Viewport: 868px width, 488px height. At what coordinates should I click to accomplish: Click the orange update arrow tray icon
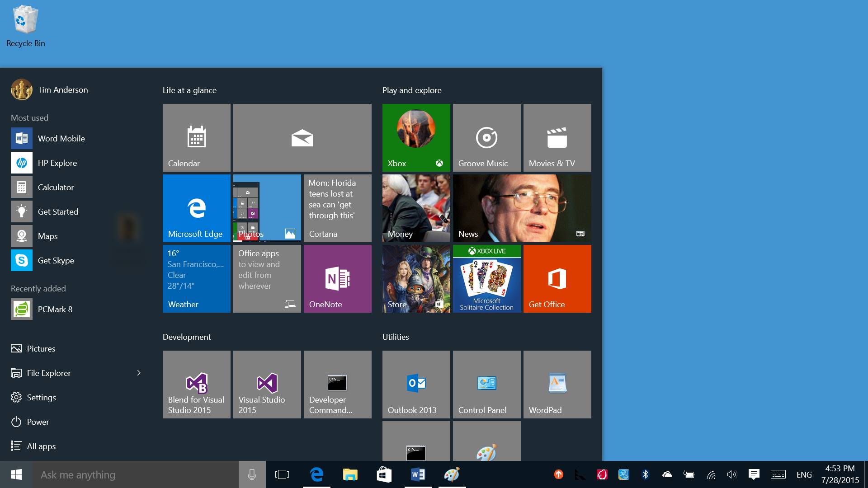click(x=558, y=474)
